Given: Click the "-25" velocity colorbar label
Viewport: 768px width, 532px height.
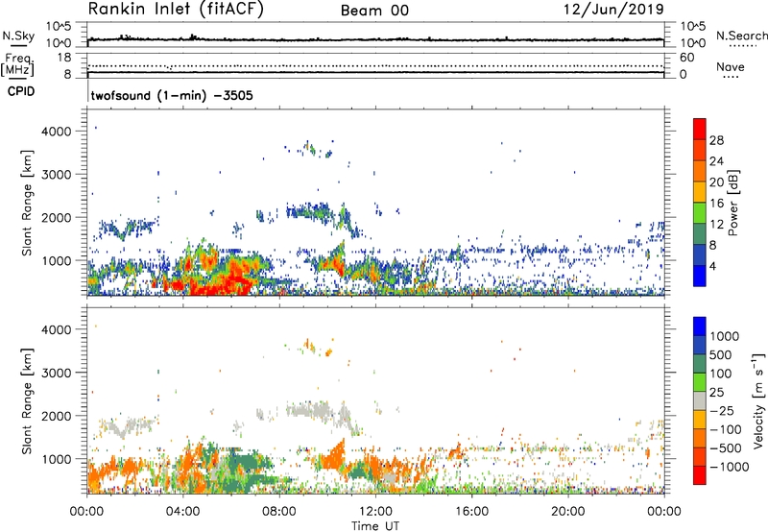Looking at the screenshot, I should click(723, 410).
